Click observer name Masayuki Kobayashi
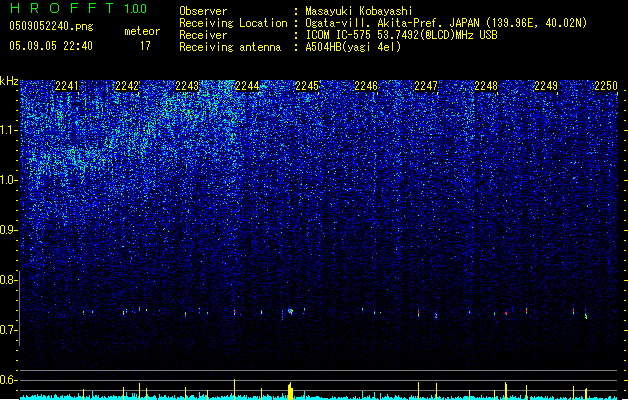Viewport: 629px width, 400px height. 359,11
